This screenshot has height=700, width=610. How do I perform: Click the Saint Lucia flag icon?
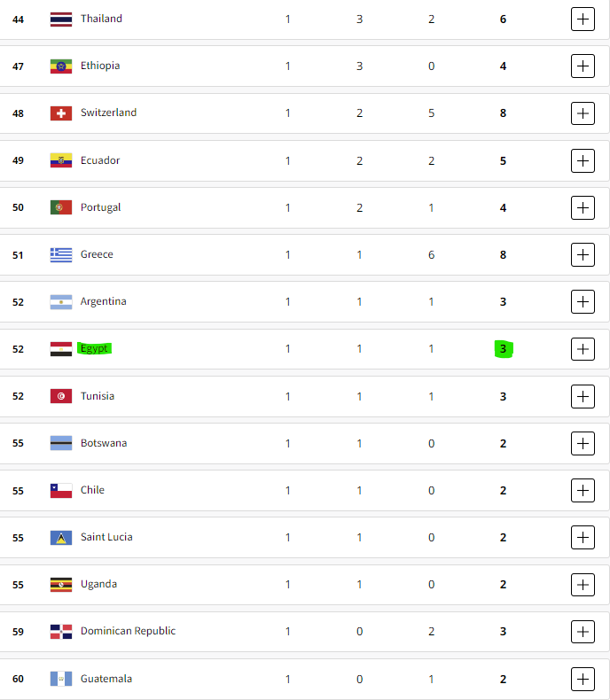coord(61,537)
